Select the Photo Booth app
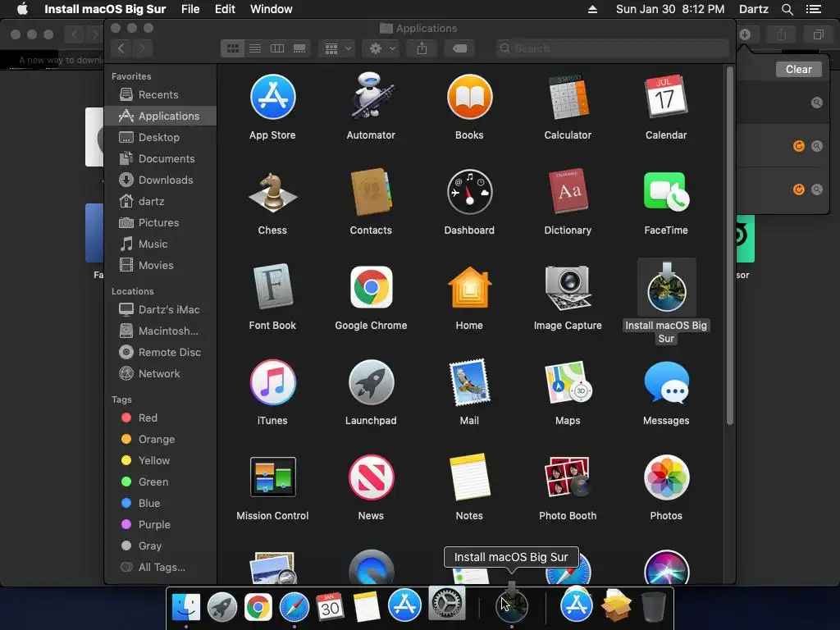Screen dimensions: 840x630 click(568, 477)
